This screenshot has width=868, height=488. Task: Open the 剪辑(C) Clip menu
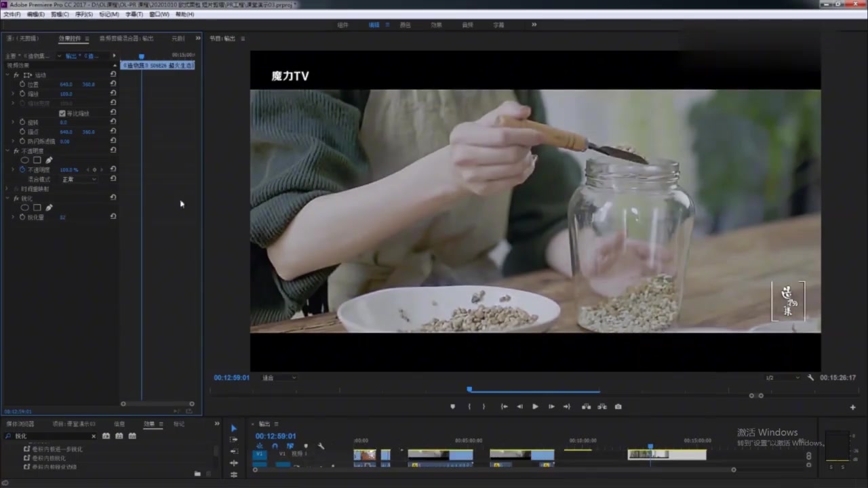[60, 14]
